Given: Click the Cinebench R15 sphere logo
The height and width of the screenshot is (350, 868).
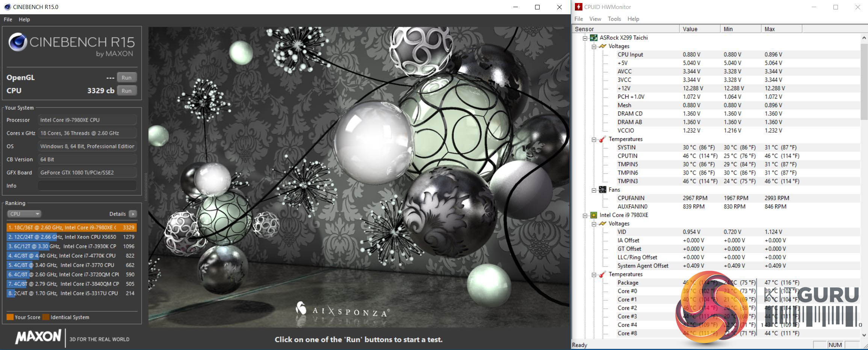Looking at the screenshot, I should click(18, 42).
